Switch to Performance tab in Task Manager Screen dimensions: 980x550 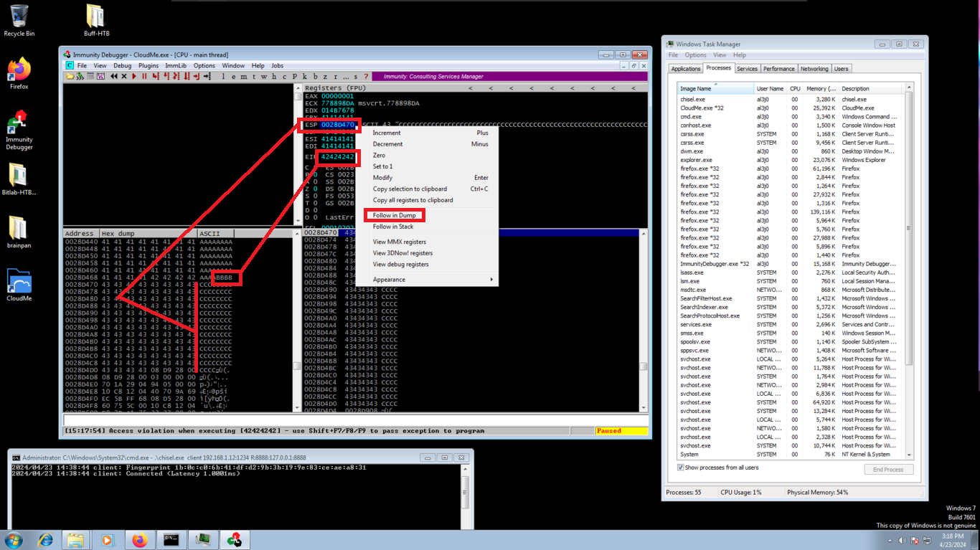778,69
